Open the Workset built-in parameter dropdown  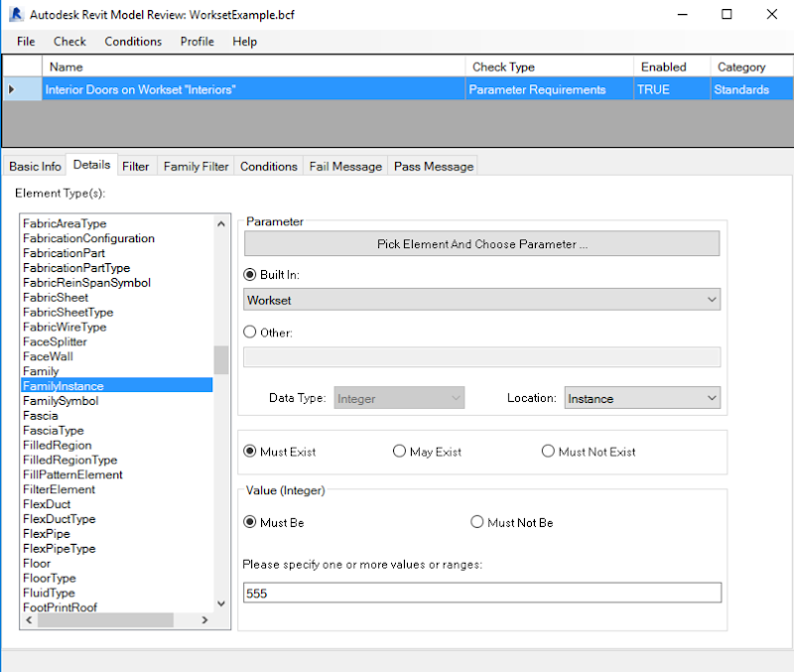pos(481,300)
